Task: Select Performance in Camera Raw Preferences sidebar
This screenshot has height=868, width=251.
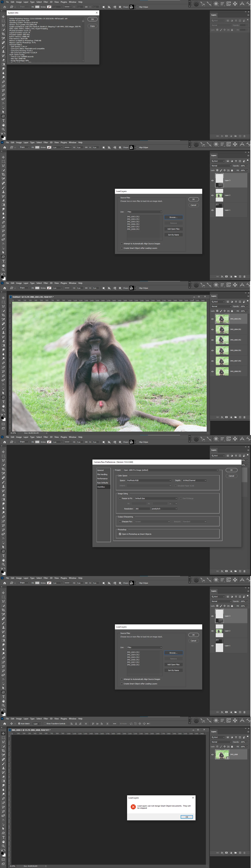Action: tap(102, 478)
